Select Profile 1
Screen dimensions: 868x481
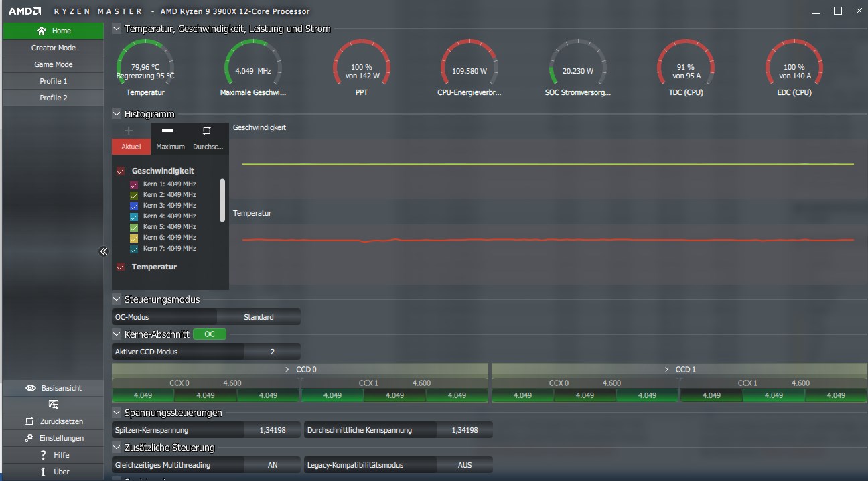pyautogui.click(x=54, y=81)
